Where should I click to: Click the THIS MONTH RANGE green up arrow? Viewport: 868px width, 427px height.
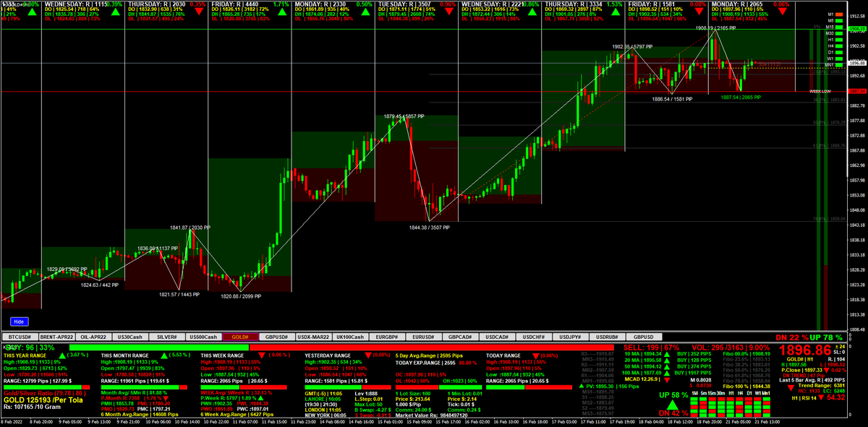[164, 355]
